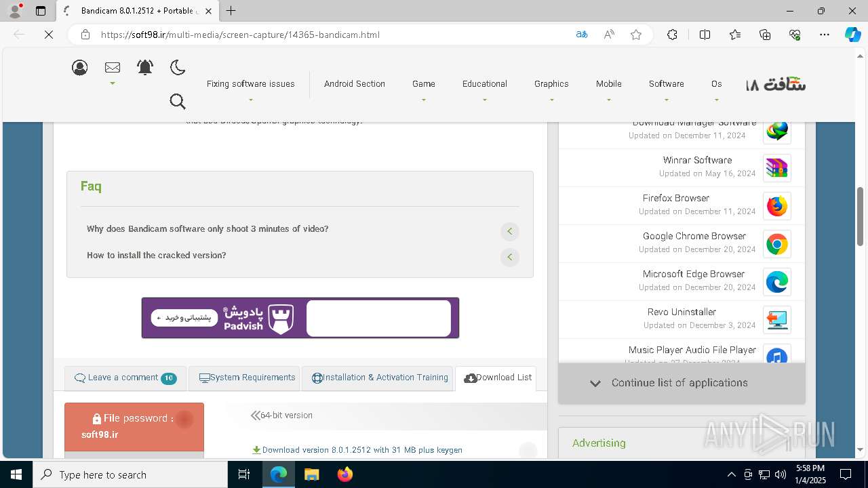This screenshot has height=488, width=868.
Task: Click the Read aloud icon in address bar
Action: [609, 35]
